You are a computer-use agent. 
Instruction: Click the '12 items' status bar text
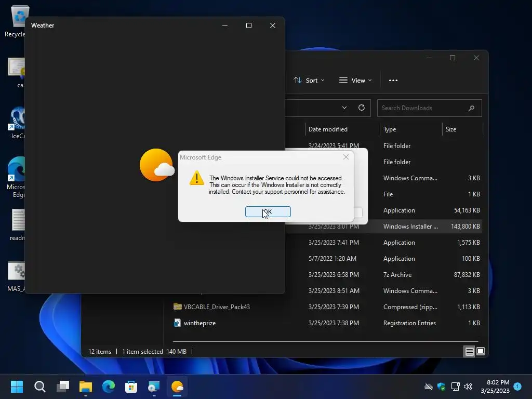100,352
